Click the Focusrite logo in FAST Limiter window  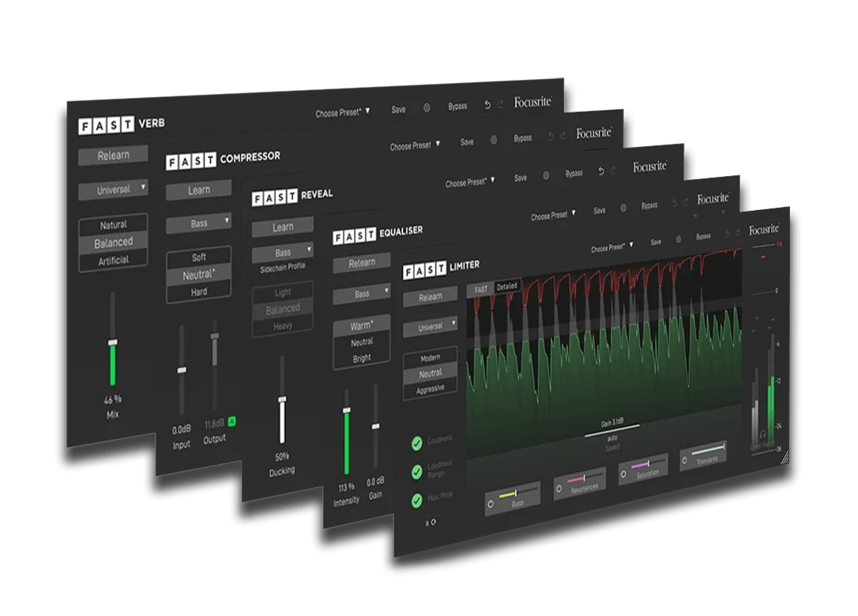coord(764,229)
